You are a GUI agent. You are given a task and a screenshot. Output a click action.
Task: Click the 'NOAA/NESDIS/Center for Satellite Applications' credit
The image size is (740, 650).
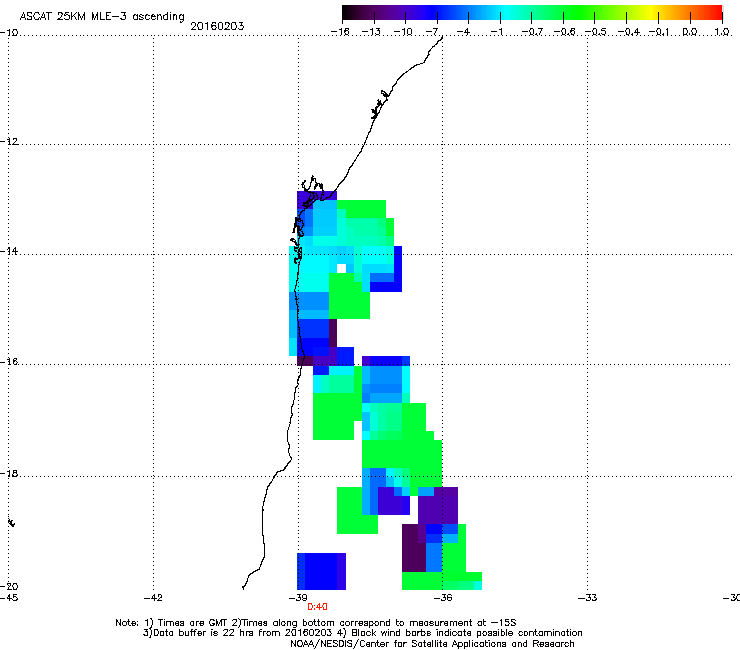point(432,644)
